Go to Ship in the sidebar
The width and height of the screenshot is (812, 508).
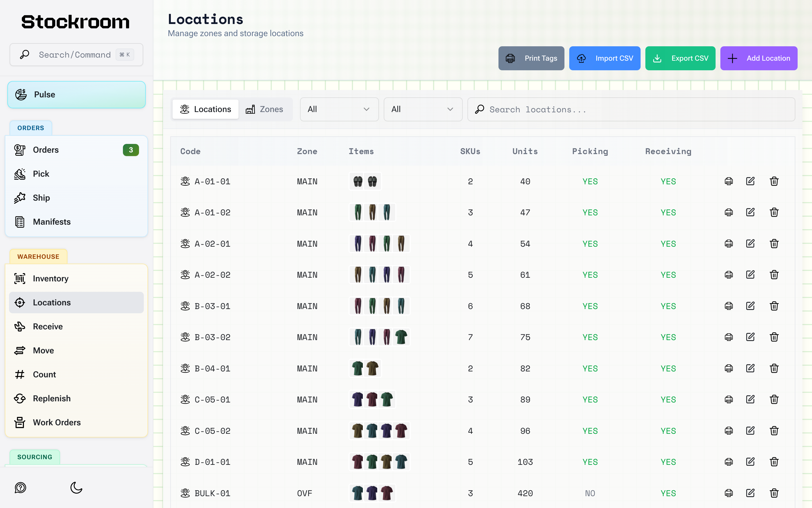point(76,198)
